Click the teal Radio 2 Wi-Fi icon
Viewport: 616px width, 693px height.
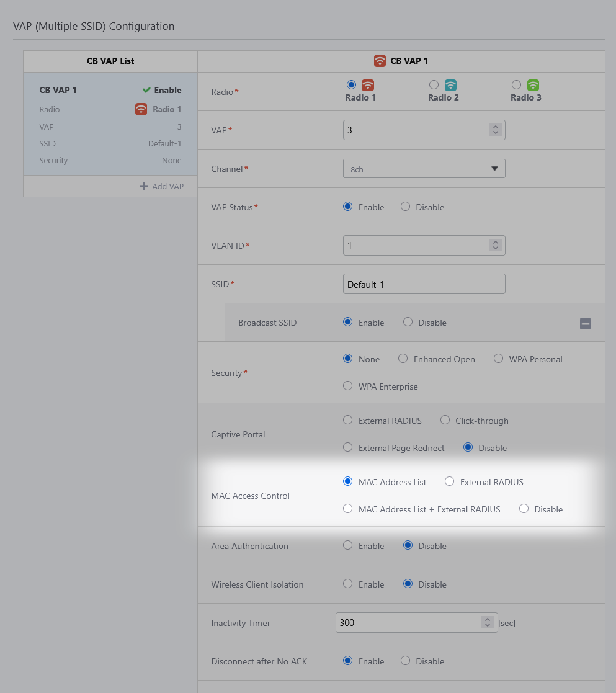[450, 85]
